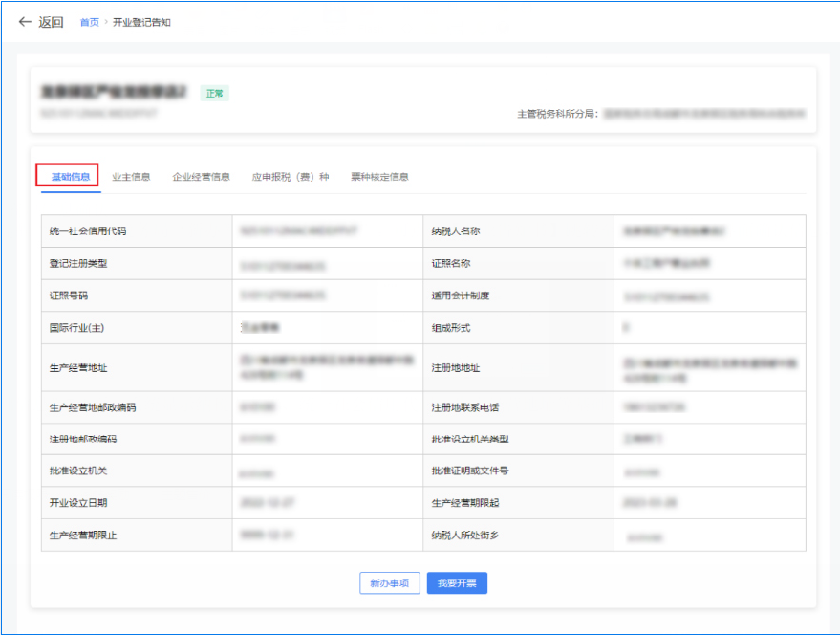Click the 适用会计制度 field label
The height and width of the screenshot is (635, 840).
click(460, 296)
